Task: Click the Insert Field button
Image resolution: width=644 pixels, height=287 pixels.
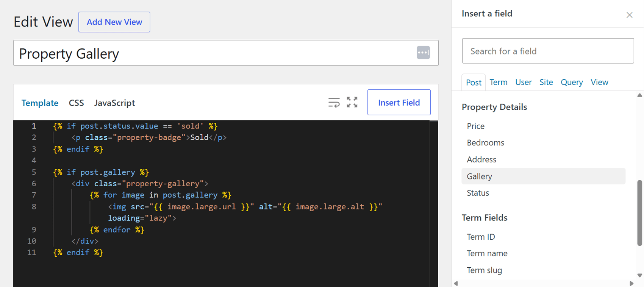Action: [399, 102]
